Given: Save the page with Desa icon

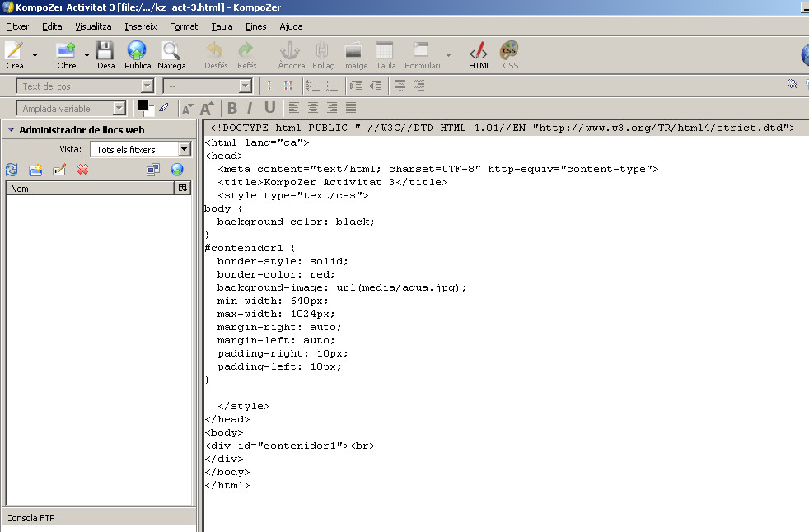Looking at the screenshot, I should [x=105, y=50].
